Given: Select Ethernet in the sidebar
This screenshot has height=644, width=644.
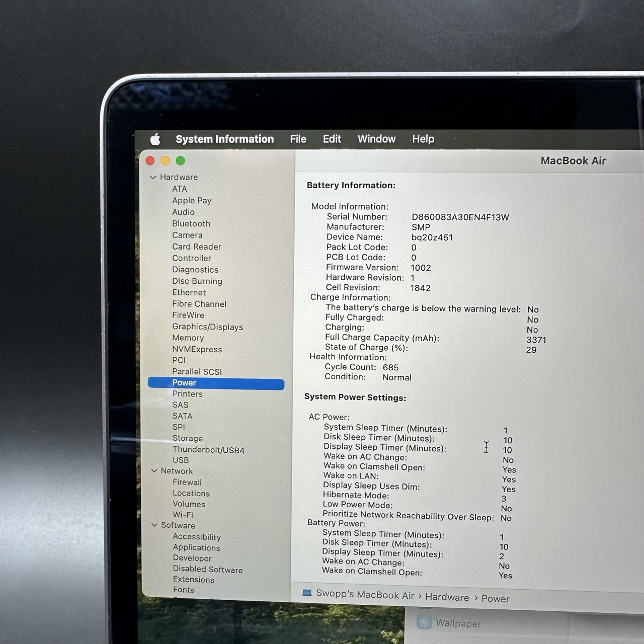Looking at the screenshot, I should [x=189, y=292].
